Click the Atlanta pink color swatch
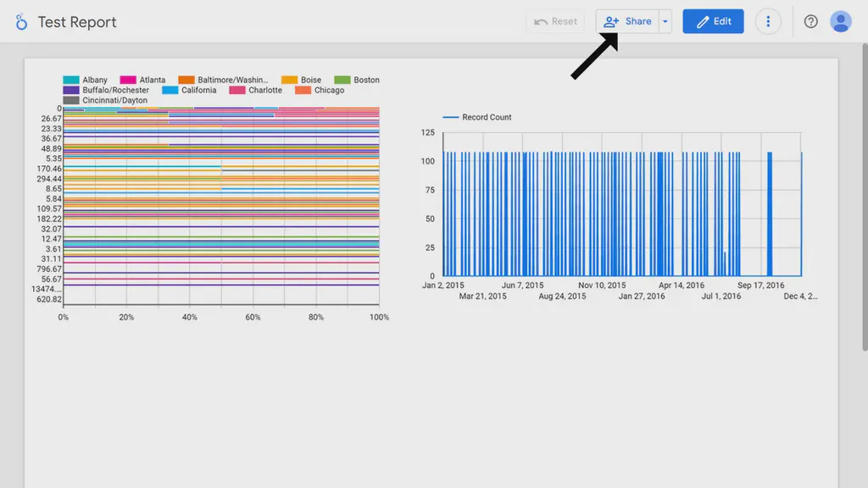The image size is (868, 488). click(128, 80)
